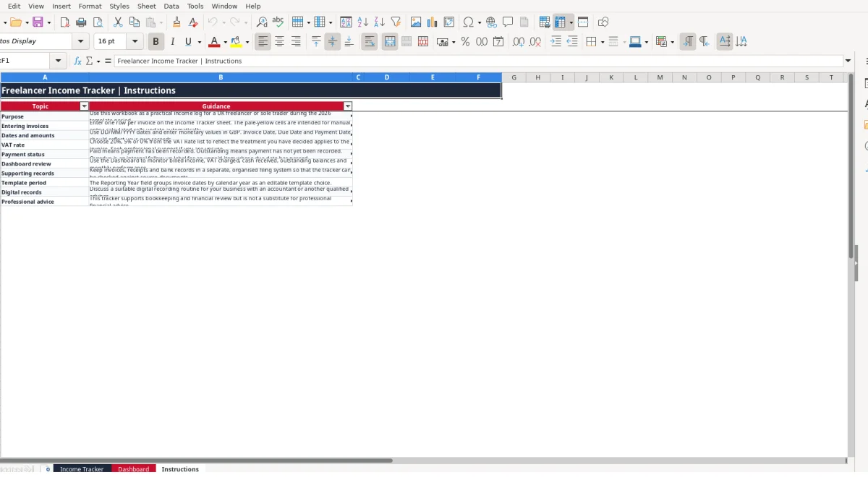Open the Data menu
This screenshot has height=488, width=868.
[x=171, y=6]
